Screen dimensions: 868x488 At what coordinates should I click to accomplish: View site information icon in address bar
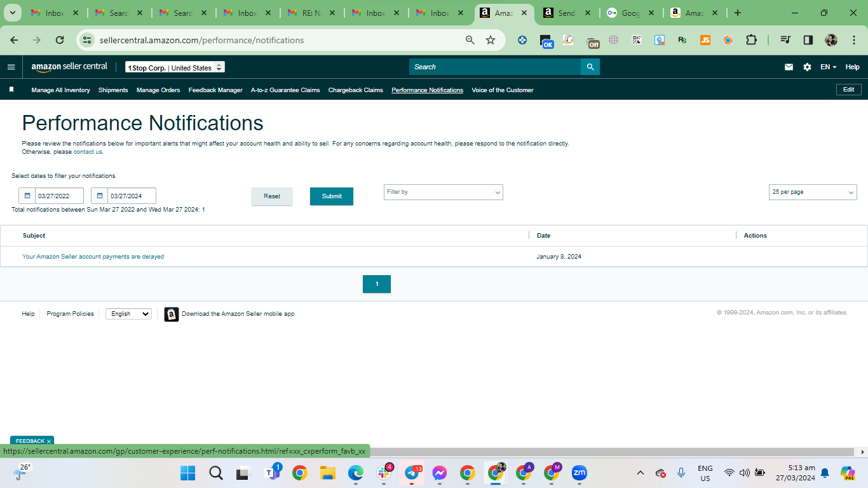click(x=87, y=40)
